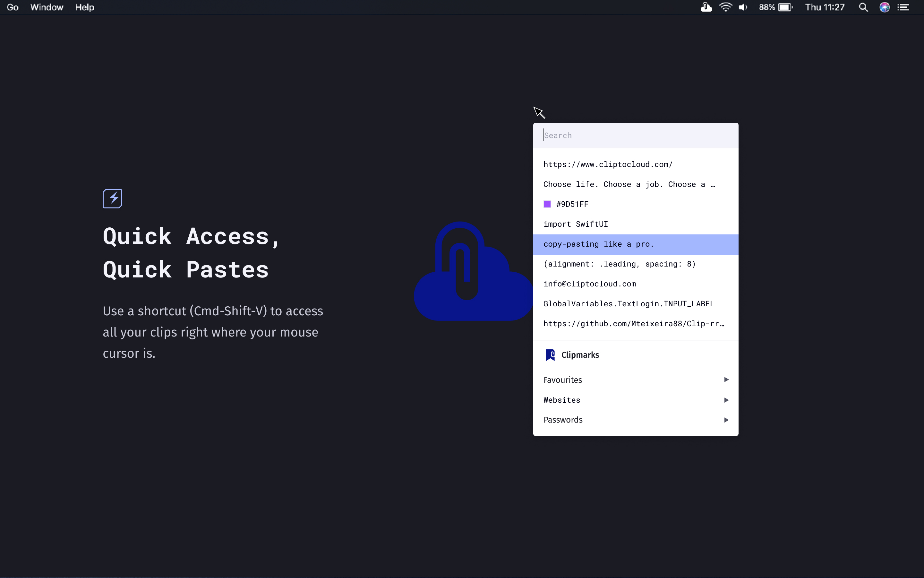Select the 'Choose life' text clip
The height and width of the screenshot is (578, 924).
pos(636,184)
